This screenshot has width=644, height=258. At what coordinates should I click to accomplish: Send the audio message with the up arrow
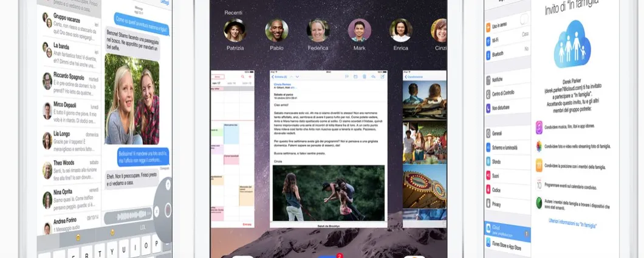pyautogui.click(x=168, y=185)
